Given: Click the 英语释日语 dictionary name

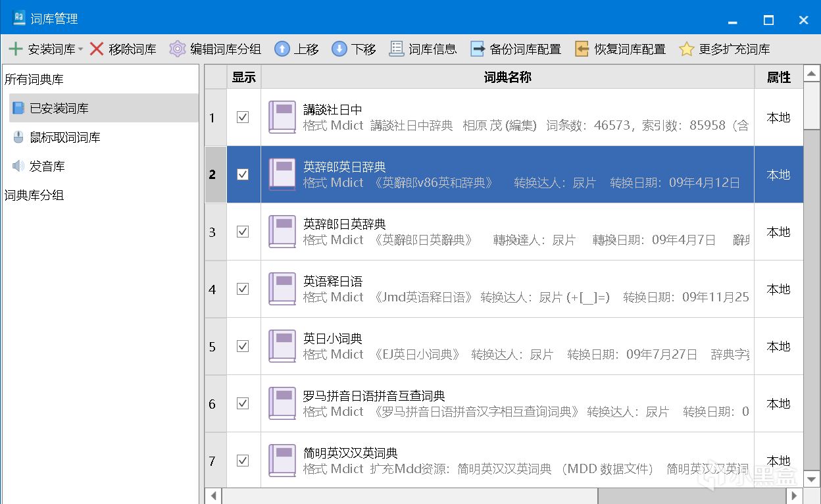Looking at the screenshot, I should tap(333, 281).
